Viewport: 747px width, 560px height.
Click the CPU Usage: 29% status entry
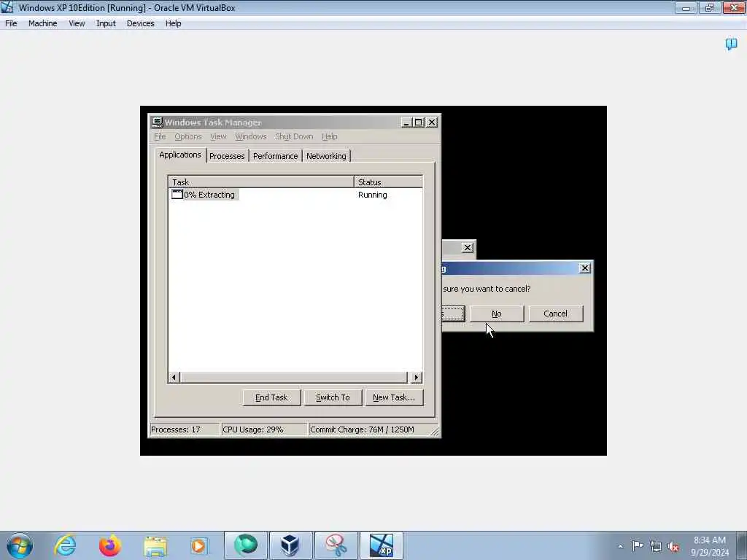tap(264, 429)
